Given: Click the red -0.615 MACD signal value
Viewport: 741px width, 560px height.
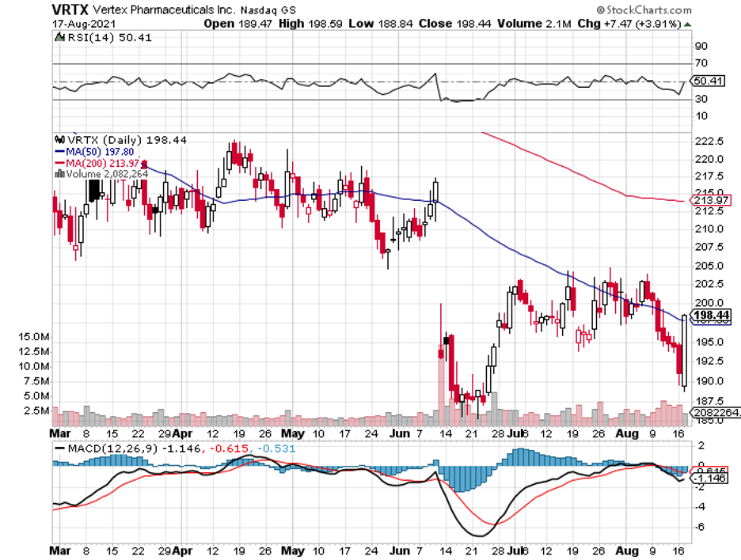Looking at the screenshot, I should tap(230, 448).
